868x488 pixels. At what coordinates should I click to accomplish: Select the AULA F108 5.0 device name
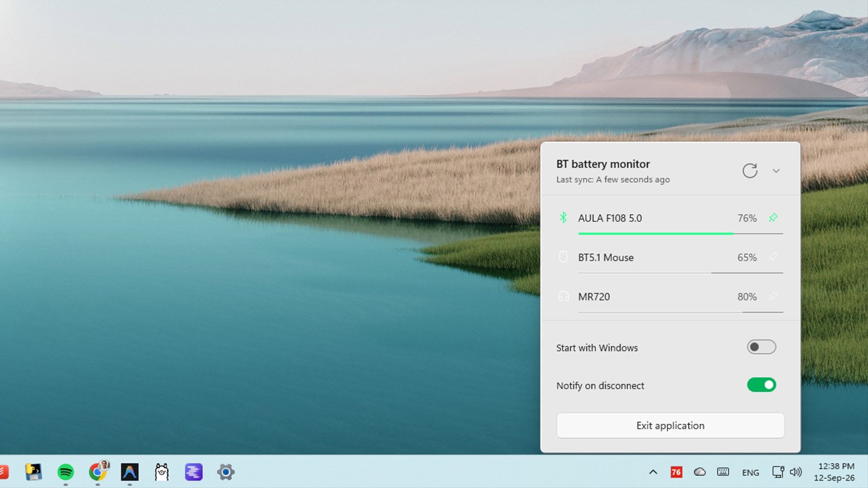click(x=610, y=218)
